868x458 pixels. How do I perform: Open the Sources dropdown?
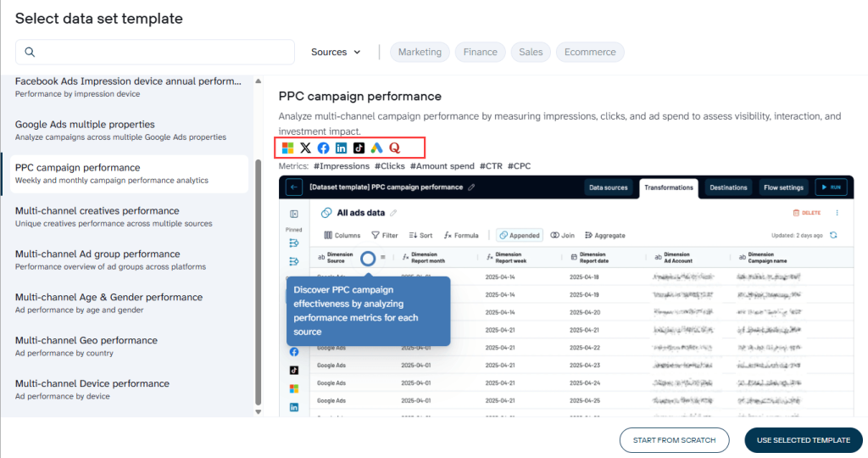pos(336,53)
